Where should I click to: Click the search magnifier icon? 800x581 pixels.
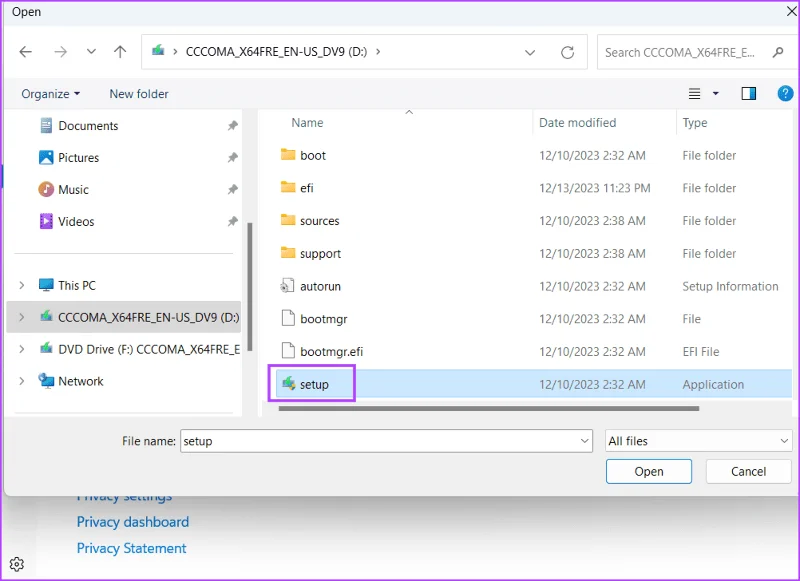coord(778,52)
